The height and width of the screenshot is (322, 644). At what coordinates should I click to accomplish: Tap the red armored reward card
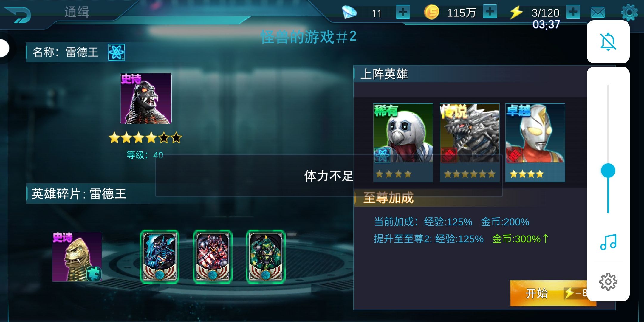click(x=213, y=256)
